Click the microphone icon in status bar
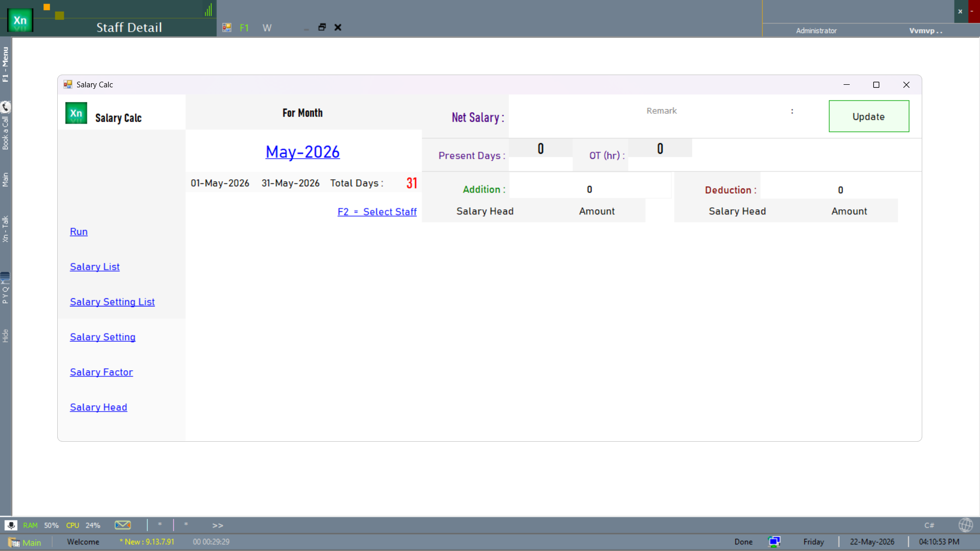The width and height of the screenshot is (980, 551). 11,525
